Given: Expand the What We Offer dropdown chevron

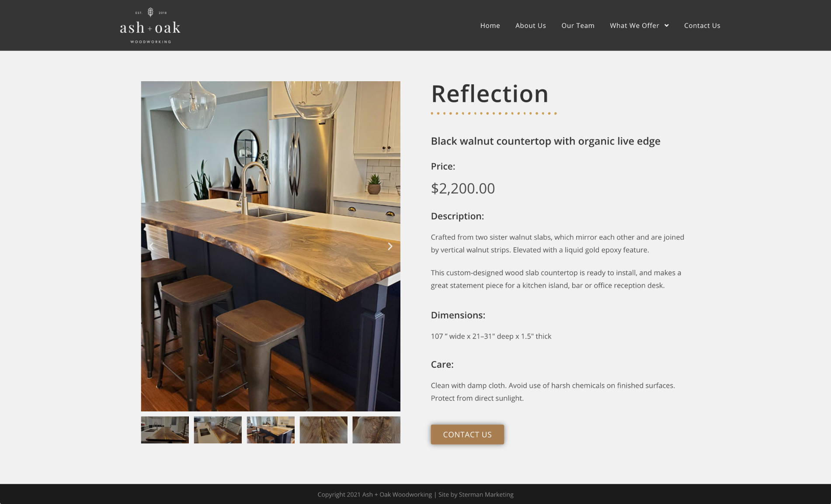Looking at the screenshot, I should point(667,25).
